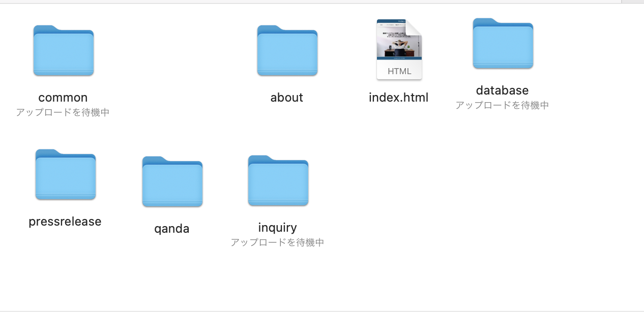Click the "index.html" file name label
This screenshot has height=313, width=644.
(x=399, y=98)
